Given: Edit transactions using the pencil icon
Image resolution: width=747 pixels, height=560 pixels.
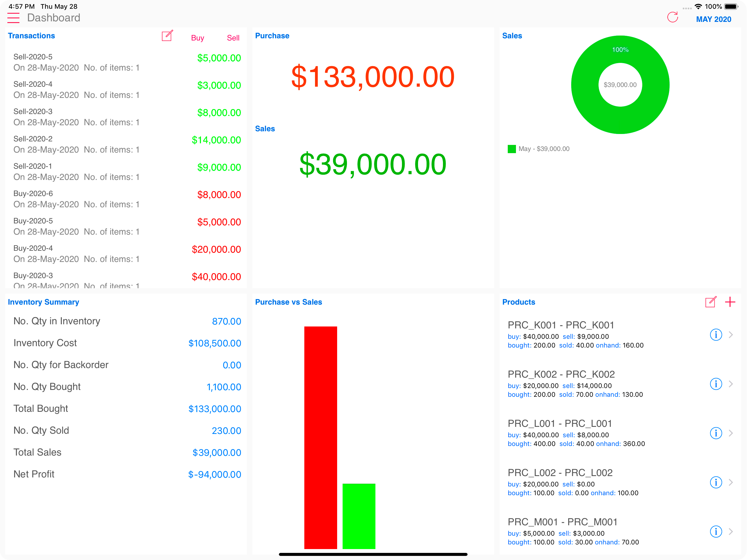Looking at the screenshot, I should 167,36.
